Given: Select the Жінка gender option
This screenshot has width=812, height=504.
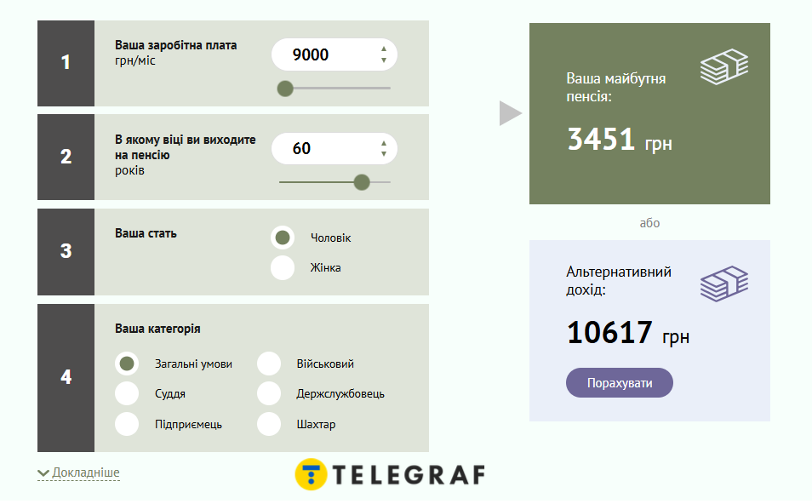Looking at the screenshot, I should 283,267.
